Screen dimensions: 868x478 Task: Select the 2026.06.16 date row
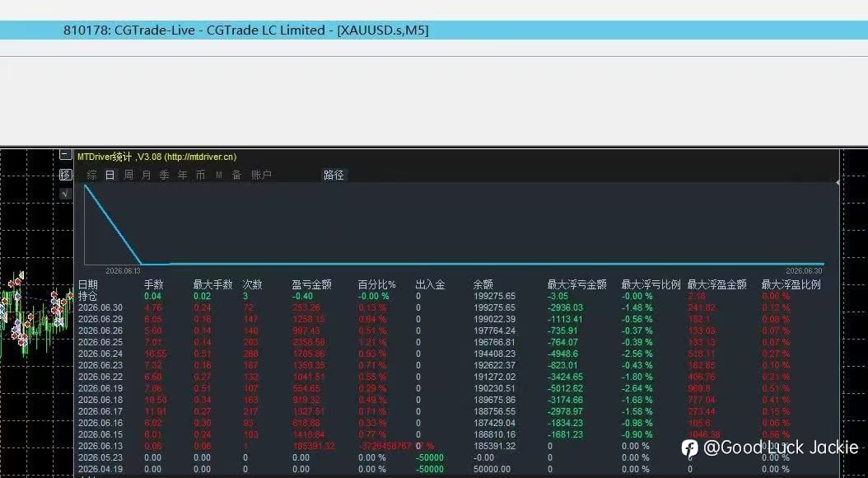[x=100, y=423]
